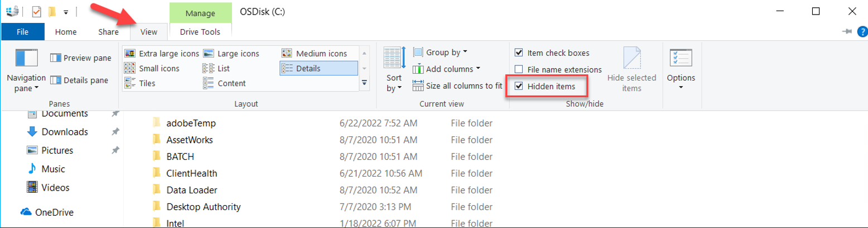
Task: Switch to the Home ribbon tab
Action: pyautogui.click(x=66, y=32)
